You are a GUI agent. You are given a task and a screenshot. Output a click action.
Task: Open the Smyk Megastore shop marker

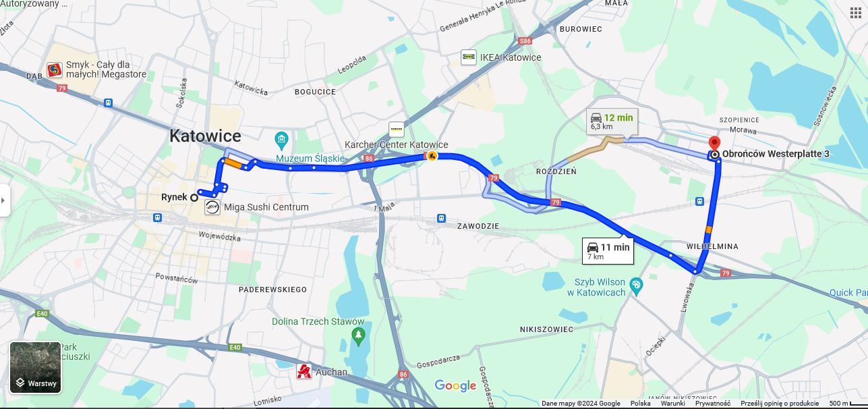[x=55, y=69]
